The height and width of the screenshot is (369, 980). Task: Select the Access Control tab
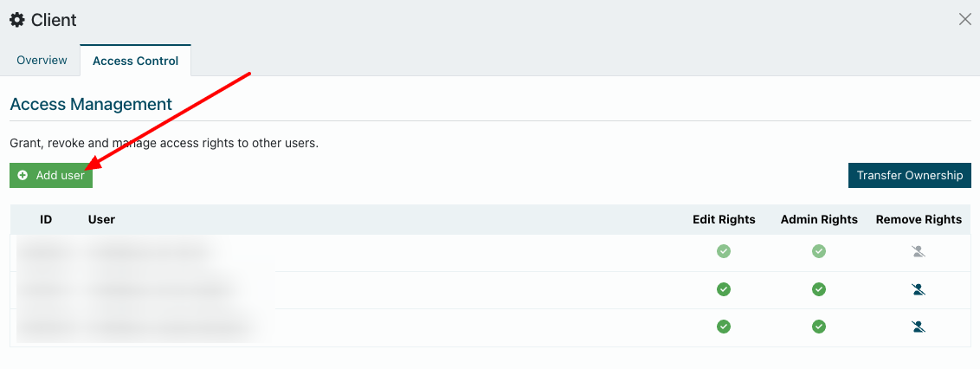[135, 61]
